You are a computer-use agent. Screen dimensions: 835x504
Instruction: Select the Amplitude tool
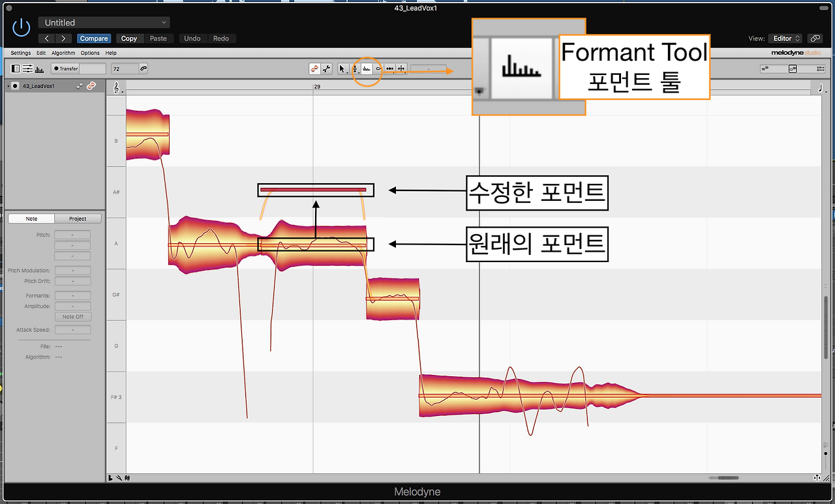tap(378, 68)
